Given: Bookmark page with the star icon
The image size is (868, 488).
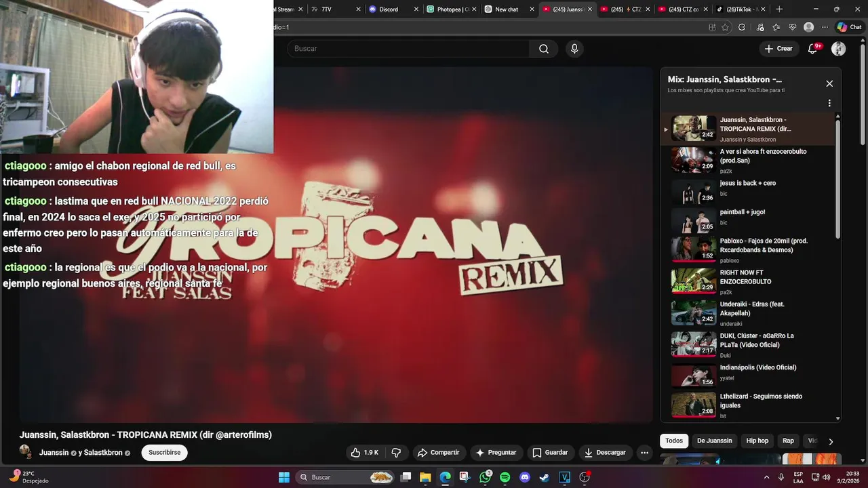Looking at the screenshot, I should coord(726,27).
